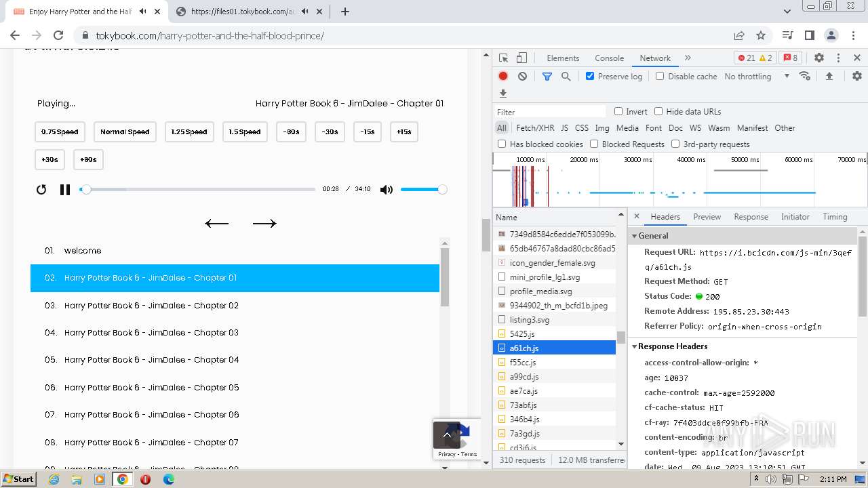Open the Timing tab
This screenshot has width=868, height=488.
[835, 217]
